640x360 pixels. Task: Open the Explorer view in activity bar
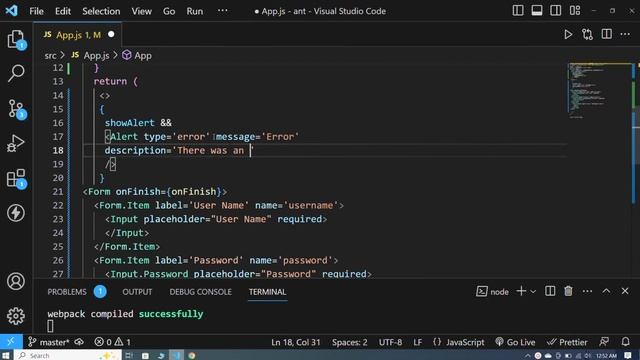pos(16,40)
